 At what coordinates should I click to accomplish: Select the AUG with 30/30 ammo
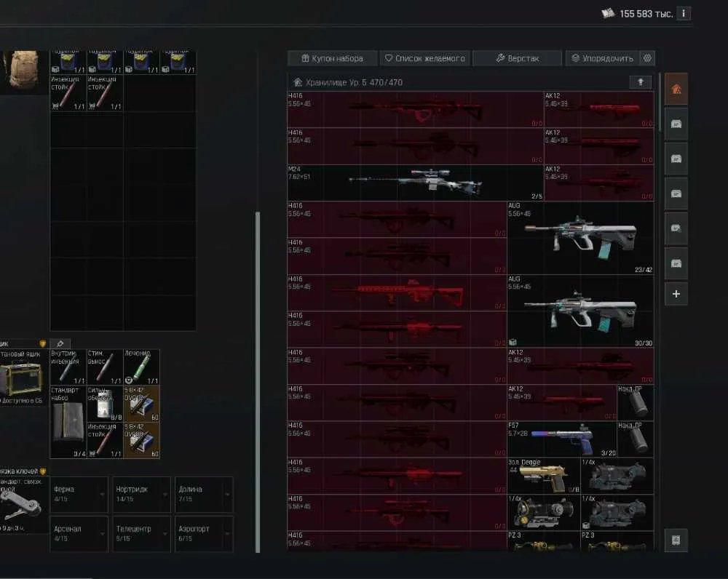(580, 311)
